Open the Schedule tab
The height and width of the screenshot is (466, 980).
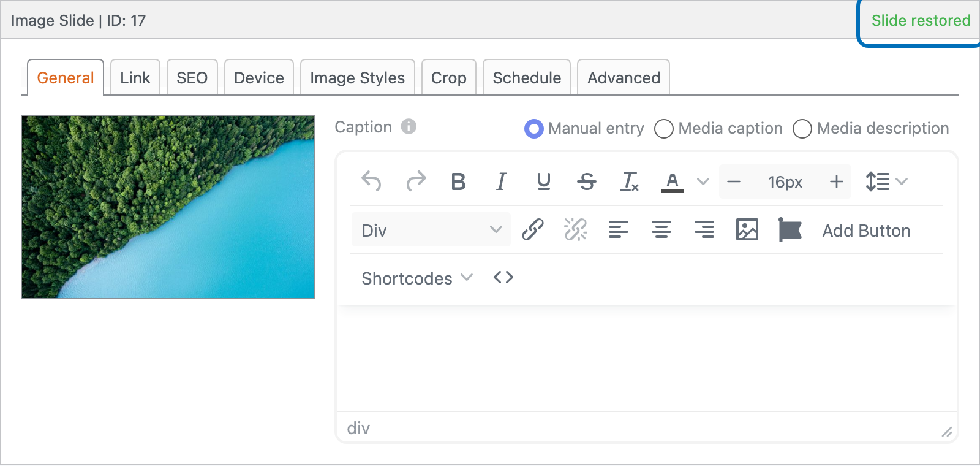coord(527,78)
